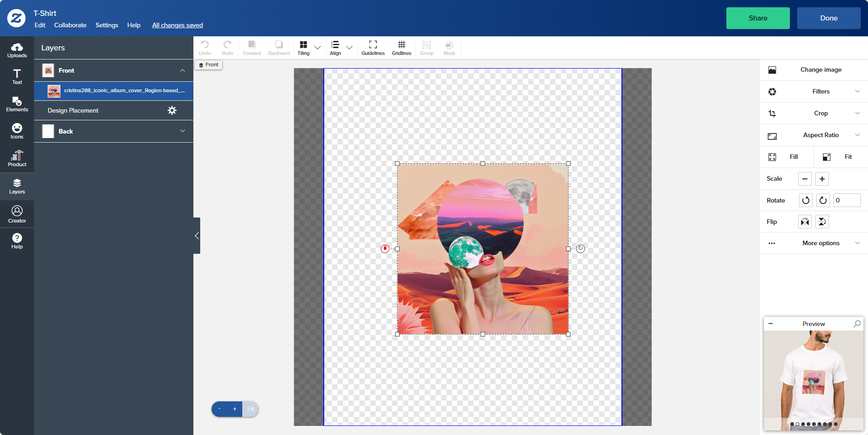Zoom in canvas with plus button
Viewport: 868px width, 435px height.
tap(235, 409)
